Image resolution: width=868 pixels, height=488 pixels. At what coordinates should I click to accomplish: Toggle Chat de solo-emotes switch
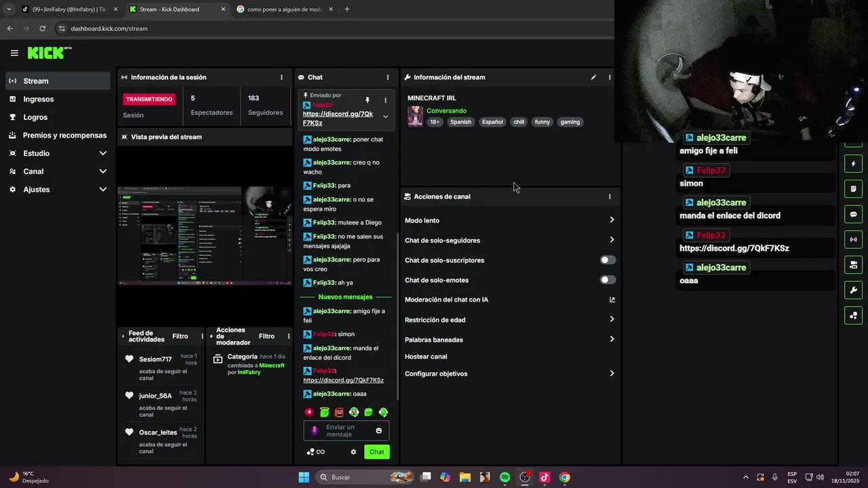[608, 280]
